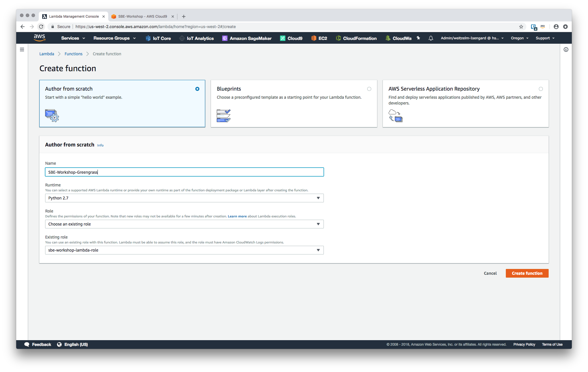This screenshot has width=588, height=372.
Task: Open the CloudFormation service shortcut
Action: (356, 38)
